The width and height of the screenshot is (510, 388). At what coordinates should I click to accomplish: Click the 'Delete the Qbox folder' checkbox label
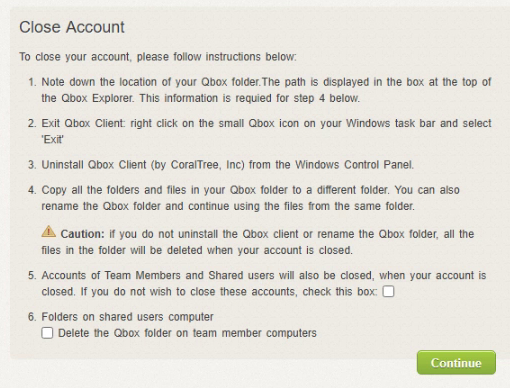[187, 333]
